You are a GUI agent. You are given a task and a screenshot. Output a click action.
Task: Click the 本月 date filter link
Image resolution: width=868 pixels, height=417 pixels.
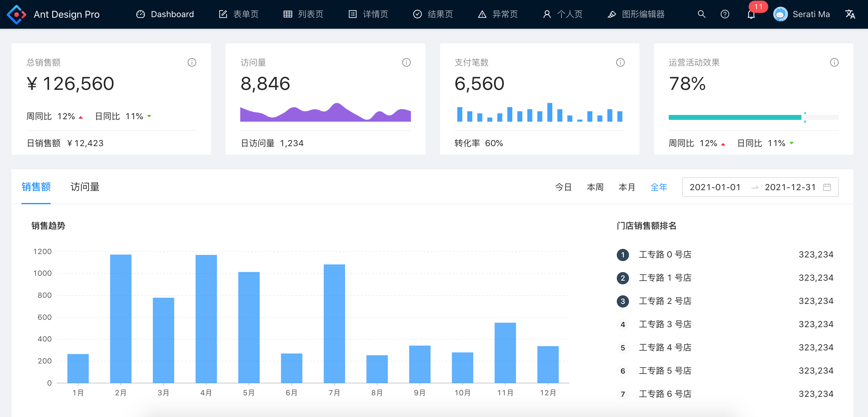[x=627, y=187]
